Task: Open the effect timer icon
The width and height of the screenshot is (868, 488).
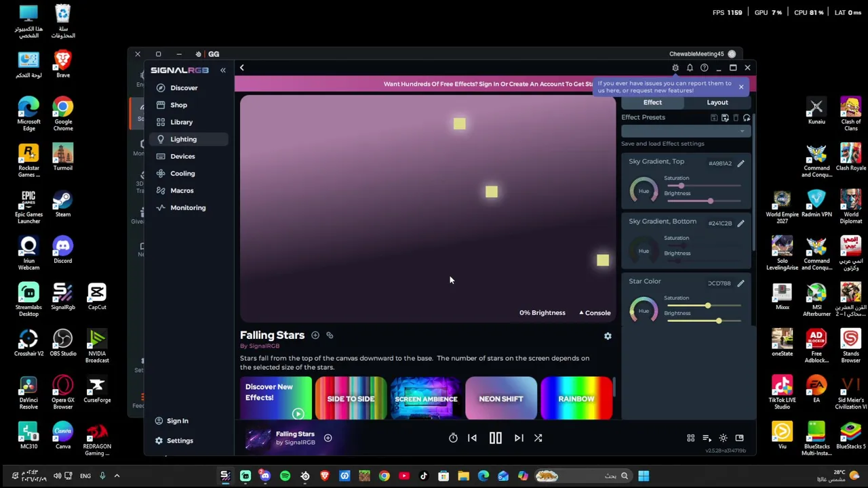Action: [453, 439]
